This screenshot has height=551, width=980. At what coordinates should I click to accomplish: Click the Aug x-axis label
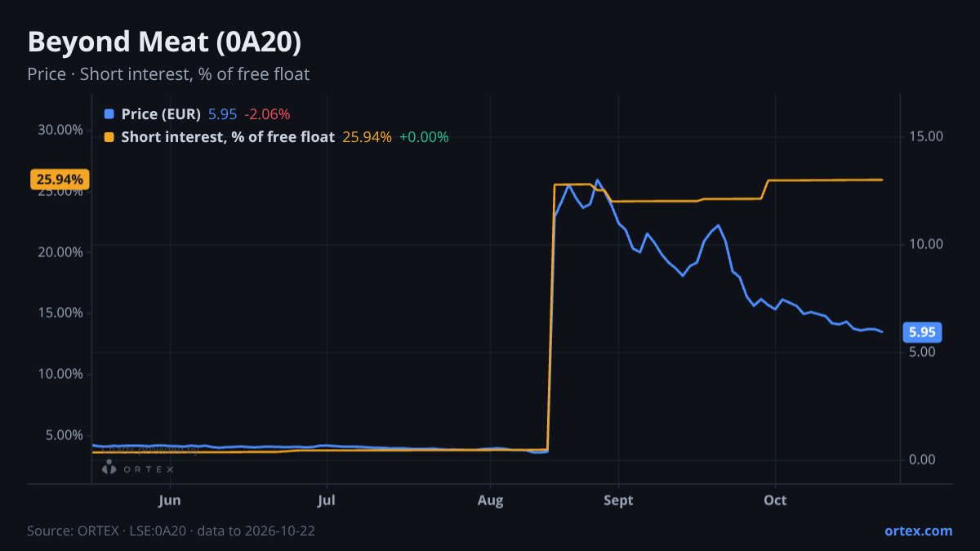coord(490,500)
